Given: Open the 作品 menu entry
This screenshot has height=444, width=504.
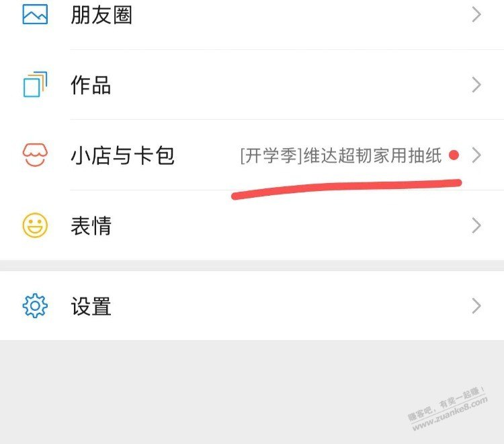Looking at the screenshot, I should click(252, 85).
